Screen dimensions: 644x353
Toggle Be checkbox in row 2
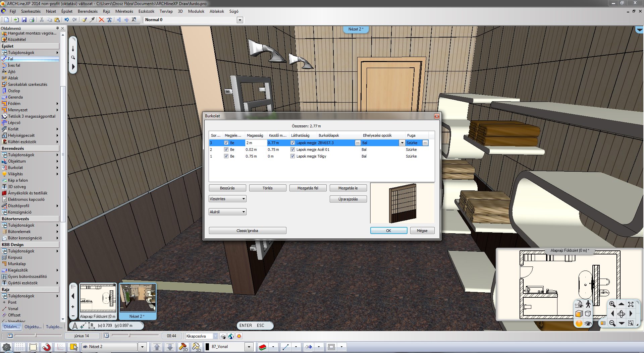[226, 150]
